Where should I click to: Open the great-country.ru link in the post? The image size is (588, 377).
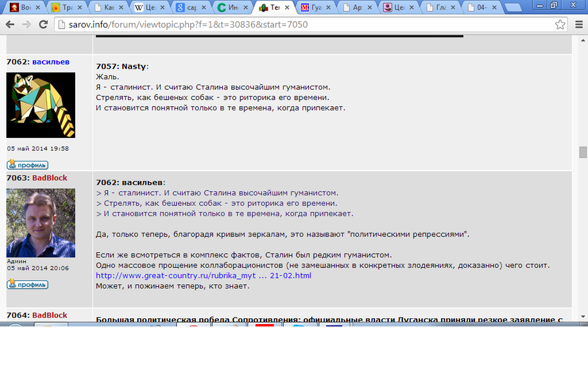203,275
